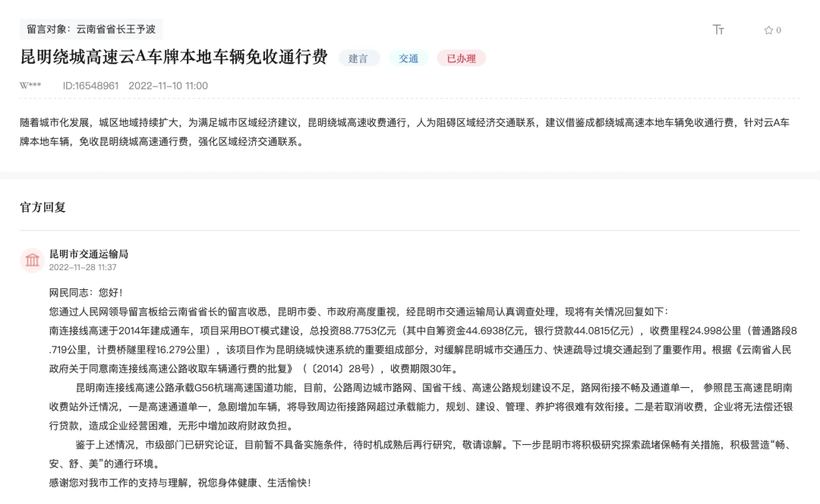The height and width of the screenshot is (504, 820).
Task: Select the 建言 category tag
Action: click(x=358, y=58)
